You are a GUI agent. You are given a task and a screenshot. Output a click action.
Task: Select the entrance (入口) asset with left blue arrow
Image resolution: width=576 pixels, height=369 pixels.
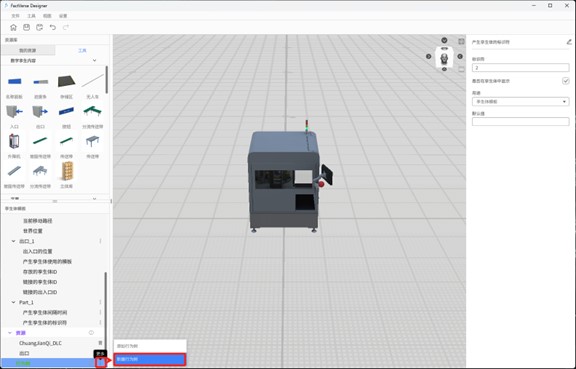14,112
